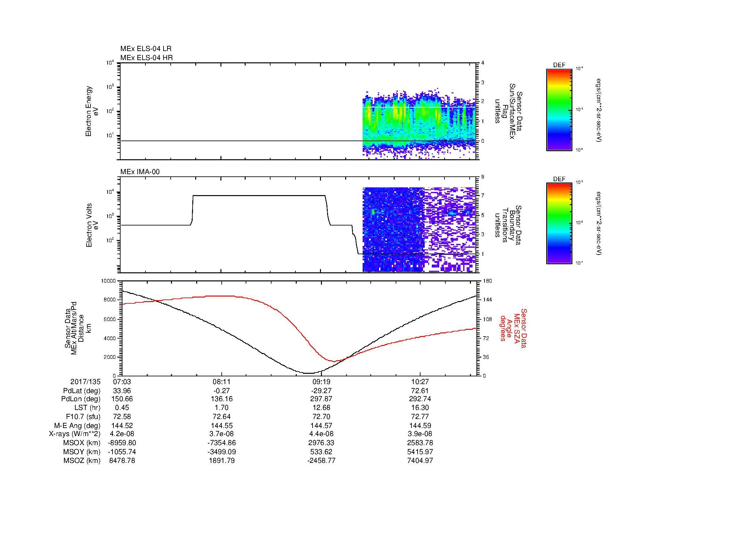This screenshot has width=756, height=534.
Task: Click the top 'ergs/(cm**2-sr-sec-eV)' units label
Action: click(598, 110)
